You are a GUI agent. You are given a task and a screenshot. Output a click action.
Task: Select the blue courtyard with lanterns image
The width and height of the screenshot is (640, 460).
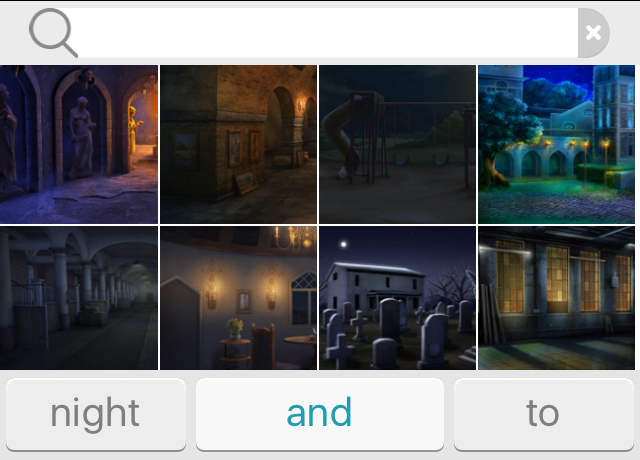pyautogui.click(x=556, y=144)
